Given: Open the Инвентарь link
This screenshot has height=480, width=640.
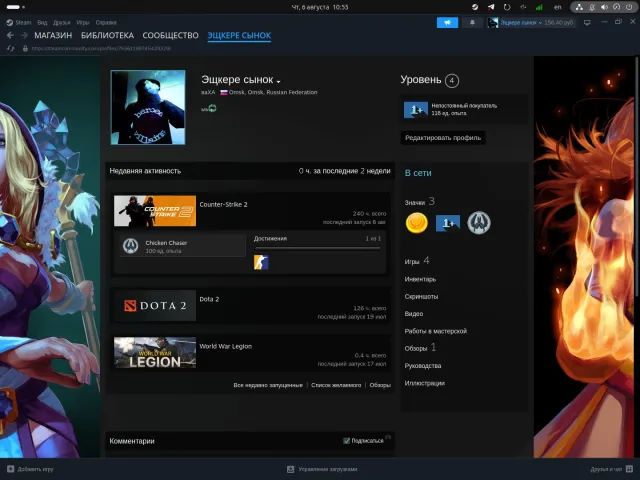Looking at the screenshot, I should click(420, 279).
